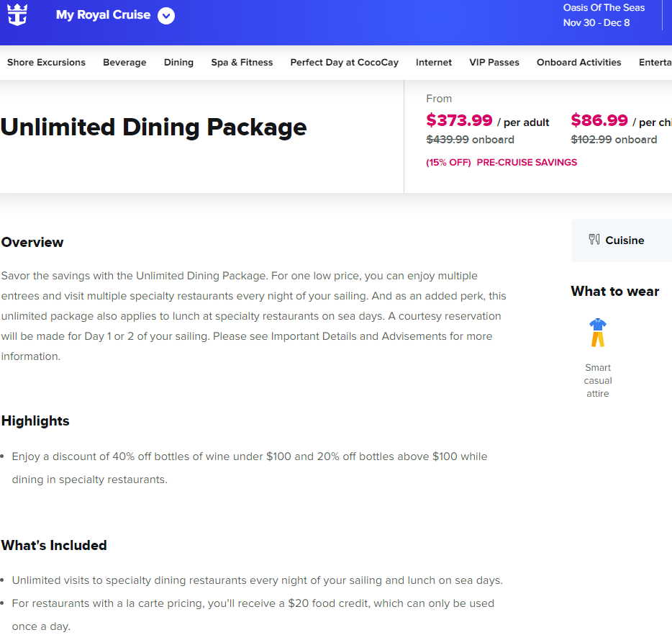The image size is (672, 635).
Task: Open the Shore Excursions menu
Action: click(x=46, y=63)
